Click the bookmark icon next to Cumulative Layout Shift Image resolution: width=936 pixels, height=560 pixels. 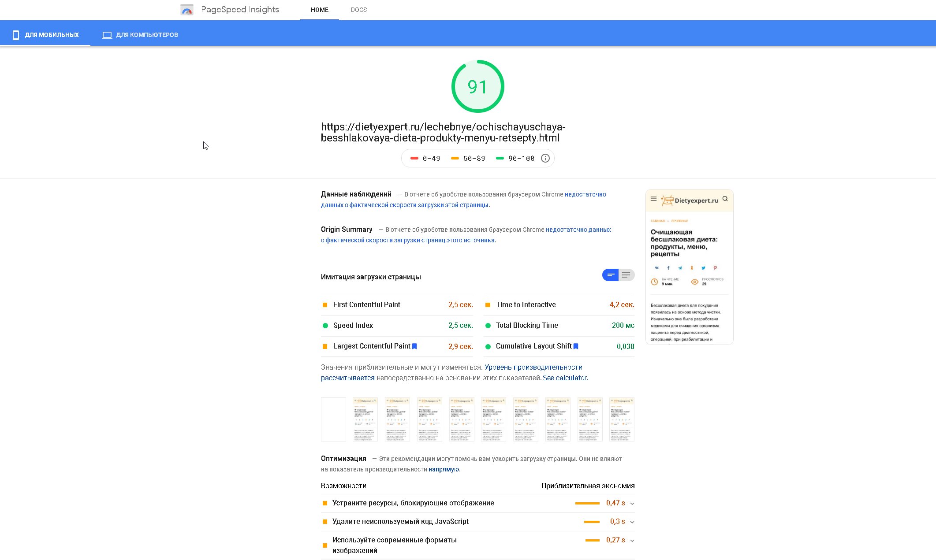[x=576, y=346]
